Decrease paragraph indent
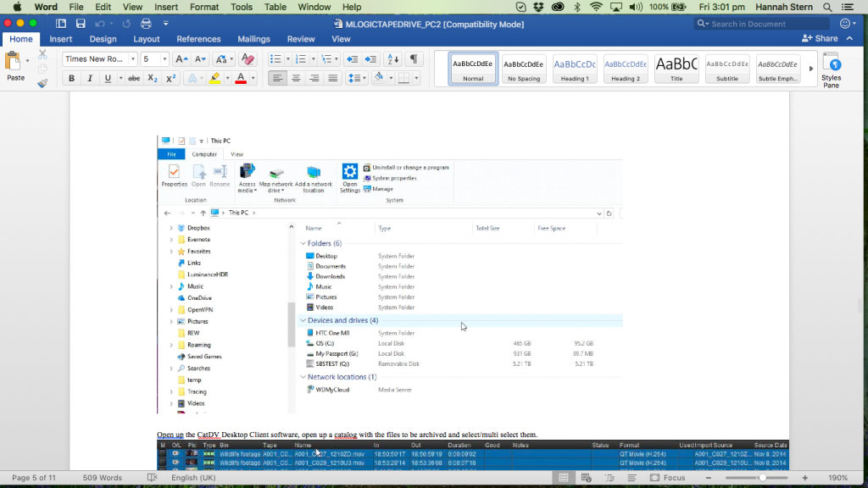Viewport: 868px width, 488px height. [x=352, y=59]
